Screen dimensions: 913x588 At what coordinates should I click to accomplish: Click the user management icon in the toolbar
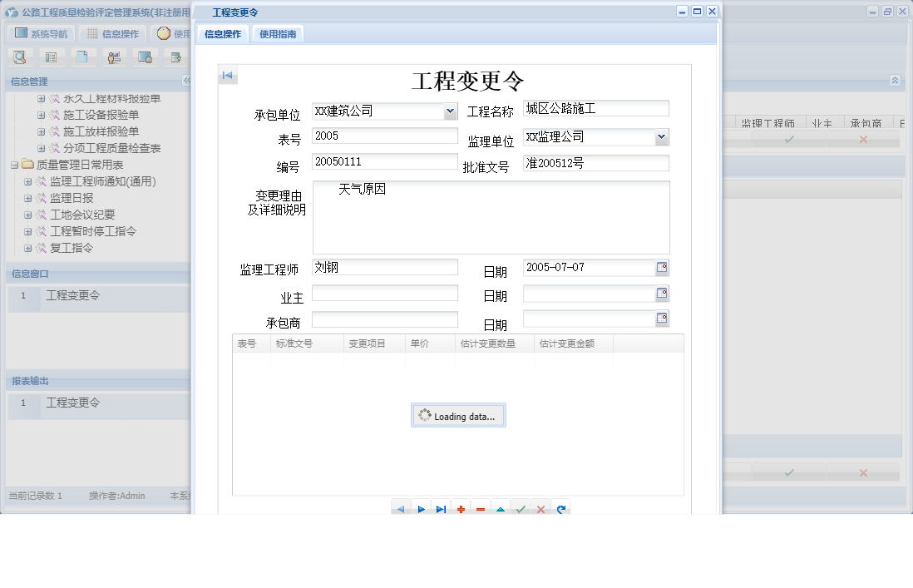pyautogui.click(x=114, y=57)
